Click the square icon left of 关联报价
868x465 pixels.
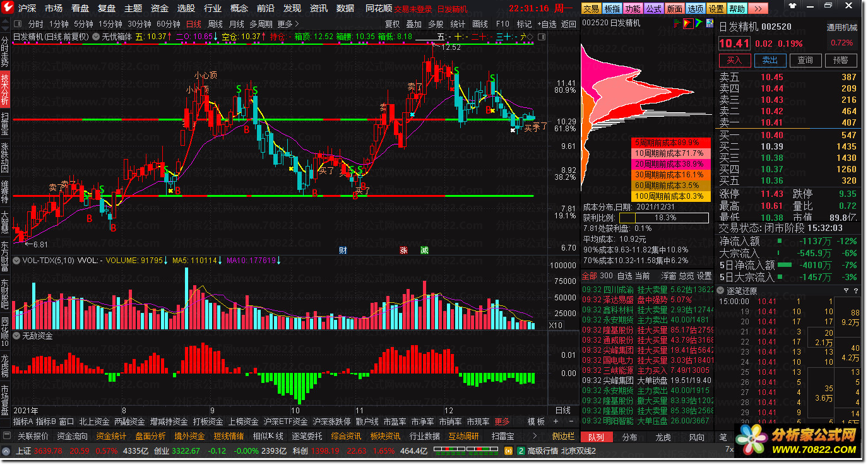[x=7, y=437]
